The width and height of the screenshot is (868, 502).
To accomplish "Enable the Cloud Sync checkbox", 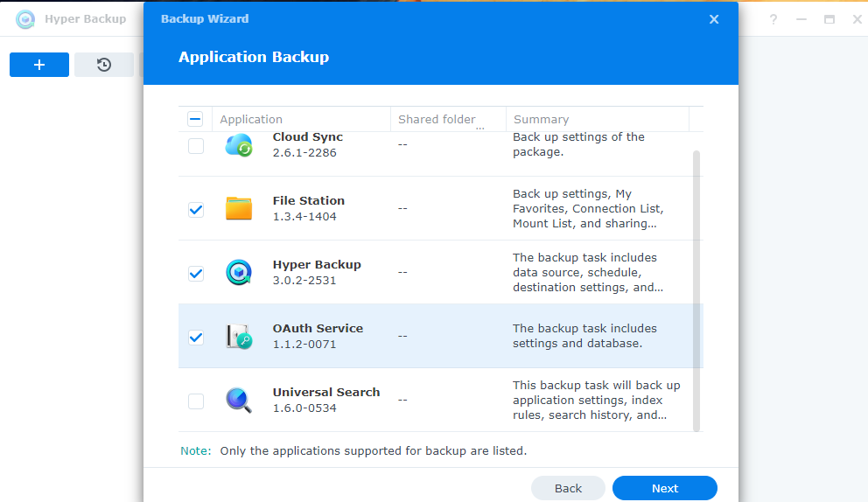I will (x=196, y=145).
